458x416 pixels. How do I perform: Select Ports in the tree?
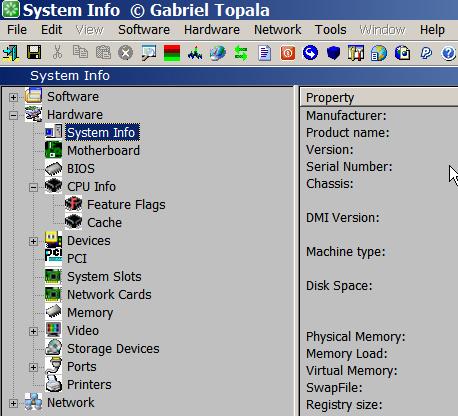pos(82,367)
